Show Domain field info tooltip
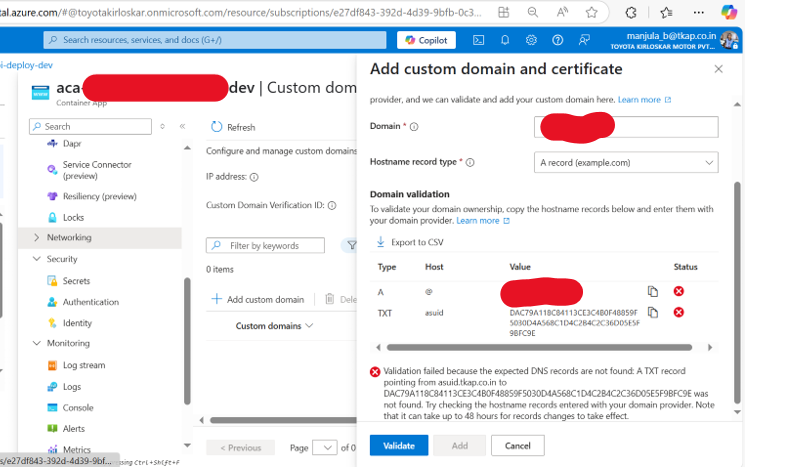The image size is (804, 471). pyautogui.click(x=414, y=127)
